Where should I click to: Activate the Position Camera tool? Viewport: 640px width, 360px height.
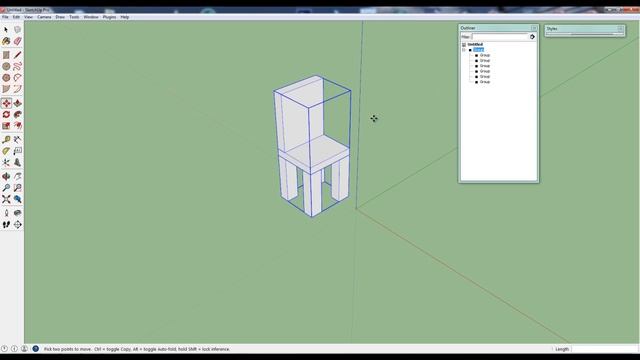pyautogui.click(x=6, y=213)
